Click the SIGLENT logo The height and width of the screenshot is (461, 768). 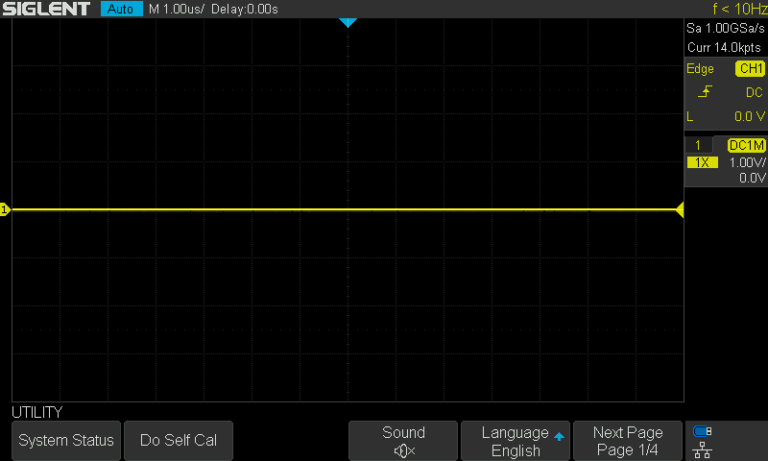point(46,9)
